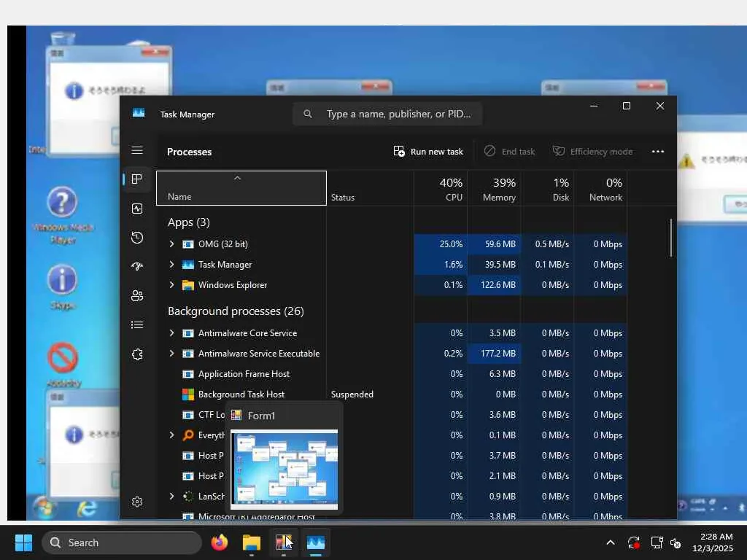Expand Antimalware Service Executable entry
The height and width of the screenshot is (560, 747).
172,354
